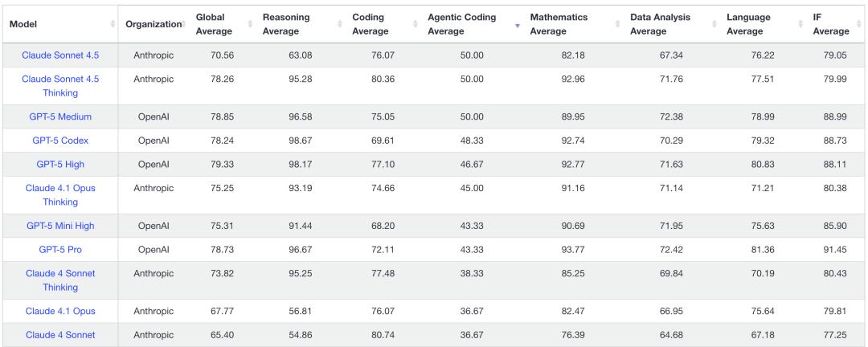Click the Reasoning Average sort arrows icon
This screenshot has width=868, height=347.
(x=339, y=25)
